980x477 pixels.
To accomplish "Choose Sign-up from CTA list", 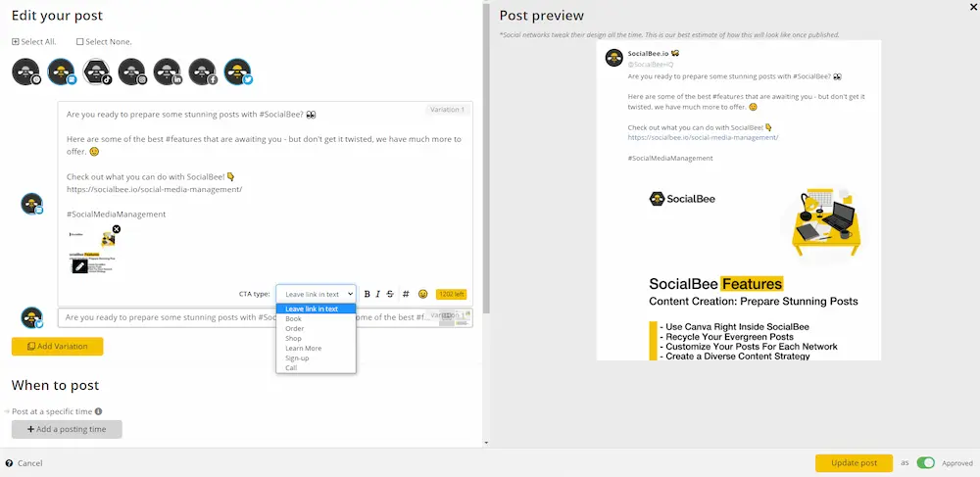I will point(317,358).
